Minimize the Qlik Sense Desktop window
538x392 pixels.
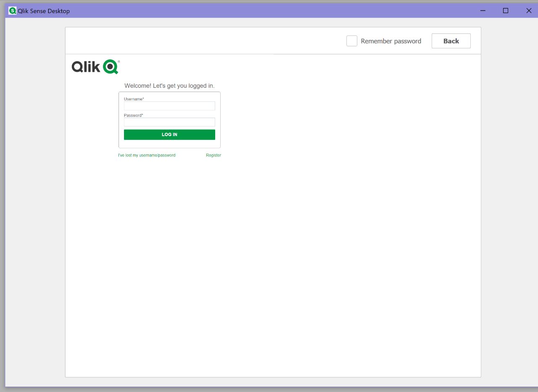(483, 11)
